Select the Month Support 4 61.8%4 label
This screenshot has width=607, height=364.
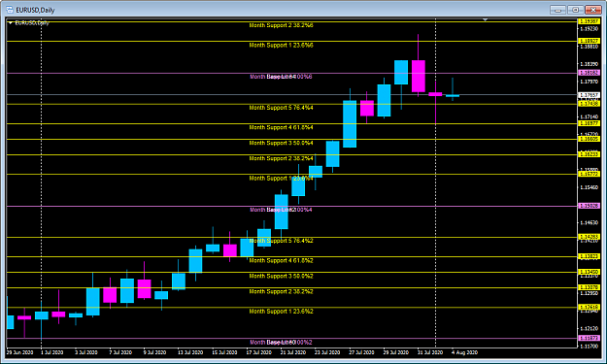[x=281, y=127]
